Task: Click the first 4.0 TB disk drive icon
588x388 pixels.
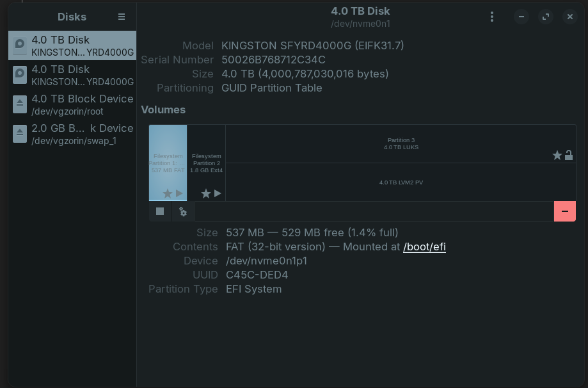Action: click(x=20, y=45)
